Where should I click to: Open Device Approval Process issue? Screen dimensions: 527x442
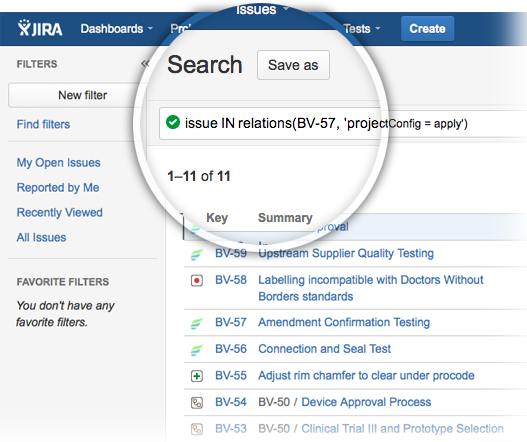tap(366, 402)
